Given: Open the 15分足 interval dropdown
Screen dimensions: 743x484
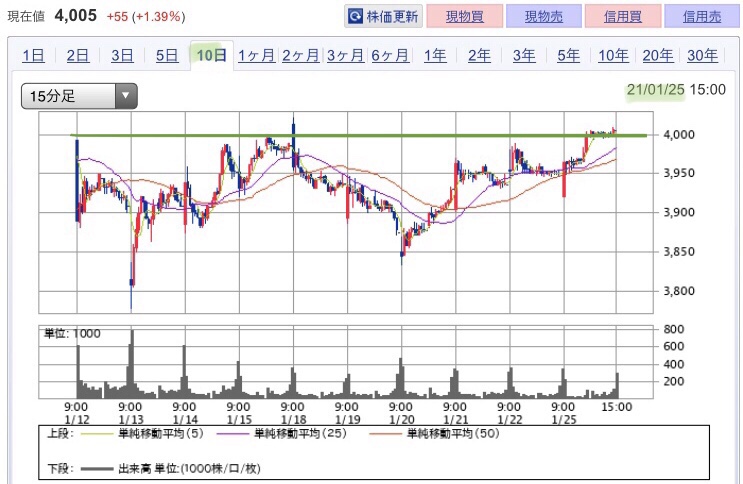Looking at the screenshot, I should pyautogui.click(x=79, y=96).
